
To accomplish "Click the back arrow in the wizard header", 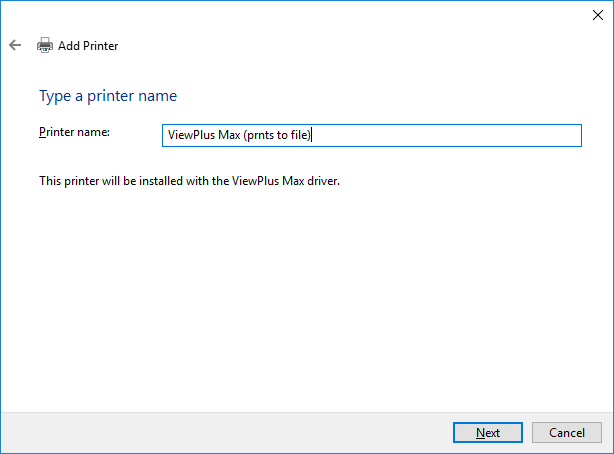I will (15, 45).
